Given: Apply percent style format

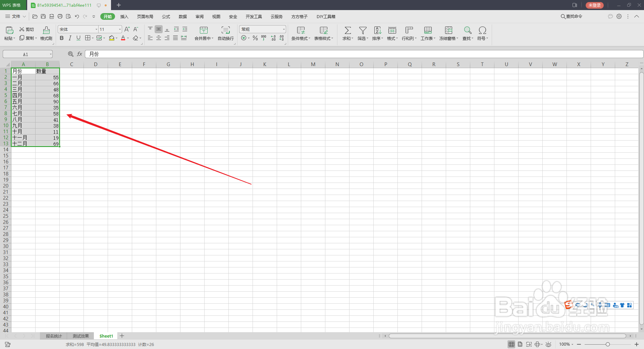Looking at the screenshot, I should pos(255,38).
